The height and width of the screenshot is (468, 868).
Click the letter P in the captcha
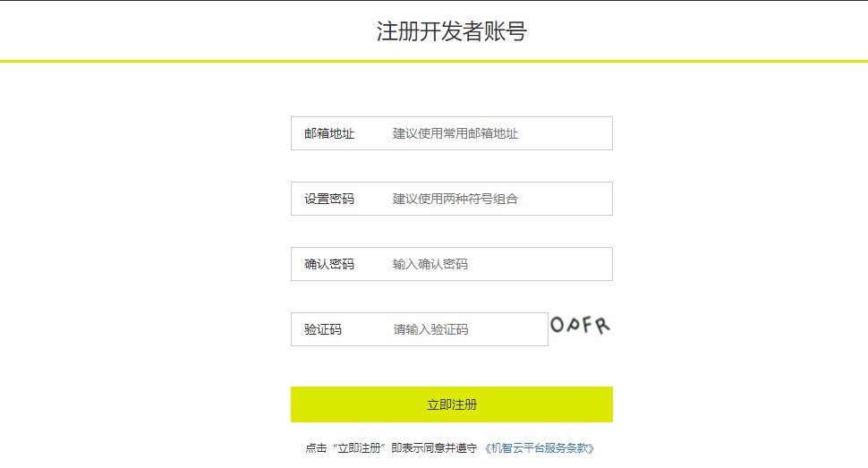pos(573,326)
